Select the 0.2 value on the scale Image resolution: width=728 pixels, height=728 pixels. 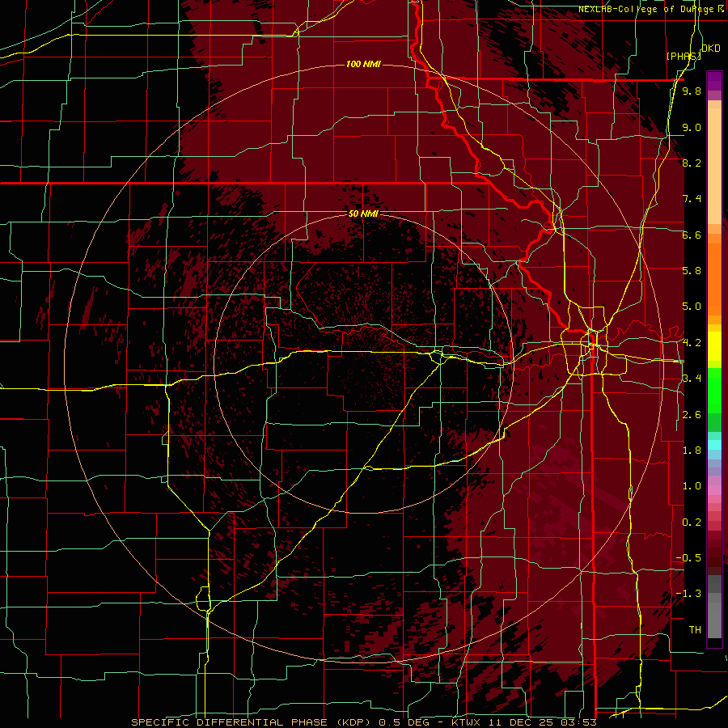pos(692,523)
